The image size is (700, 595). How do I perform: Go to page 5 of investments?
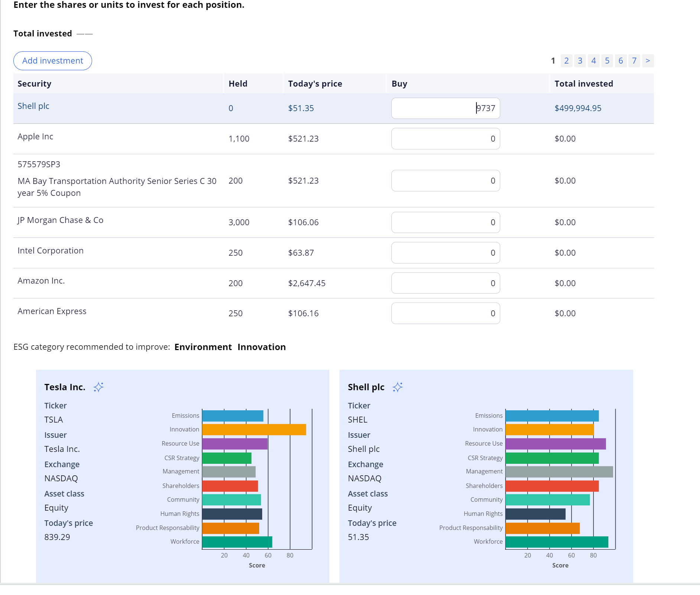click(607, 61)
